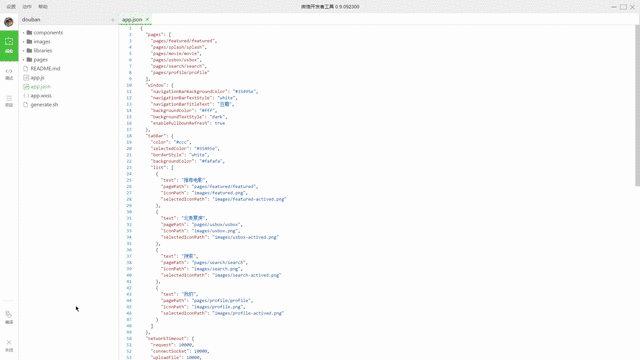The image size is (640, 360).
Task: Open the user avatar profile icon
Action: tap(9, 22)
